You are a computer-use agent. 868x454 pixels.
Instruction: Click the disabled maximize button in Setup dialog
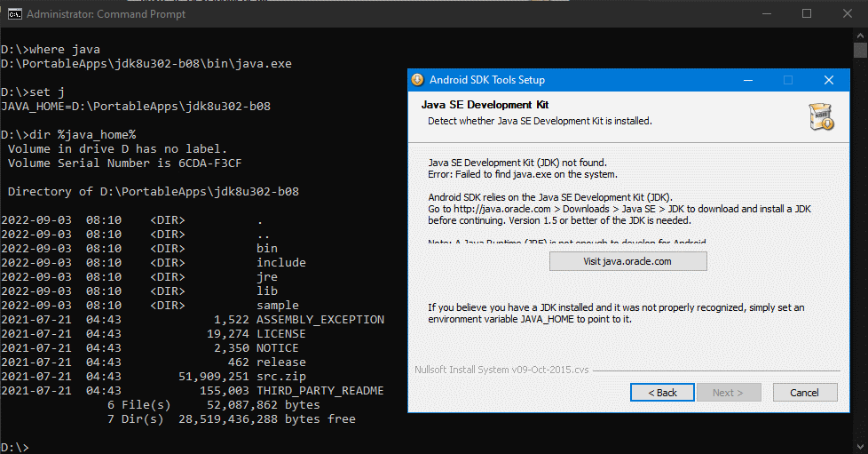pos(788,80)
